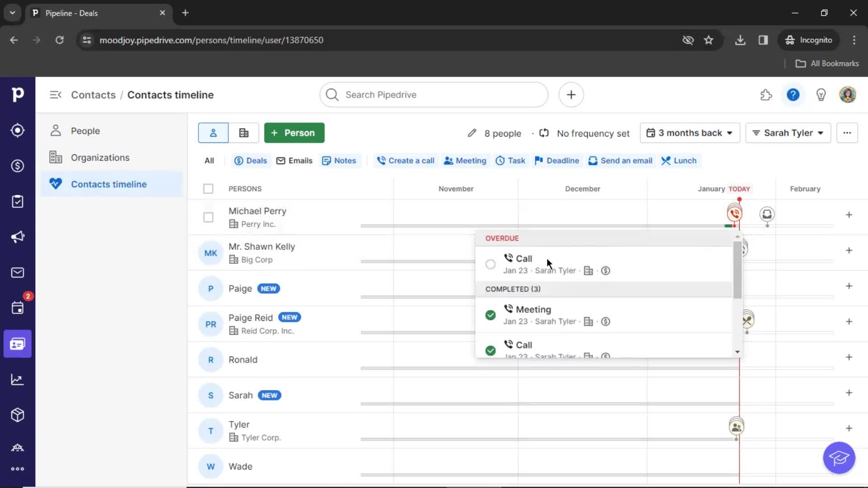
Task: Switch to the Notes filter tab
Action: 344,160
